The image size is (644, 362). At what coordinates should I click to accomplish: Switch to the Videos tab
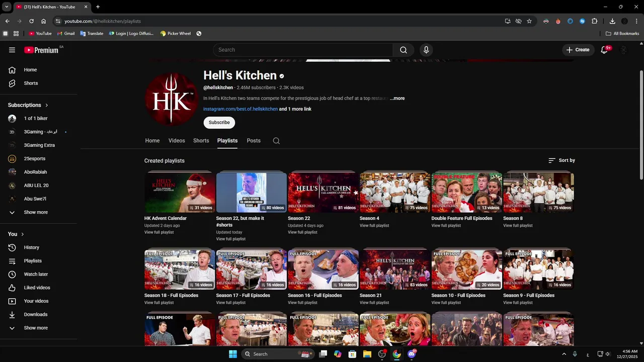click(177, 141)
